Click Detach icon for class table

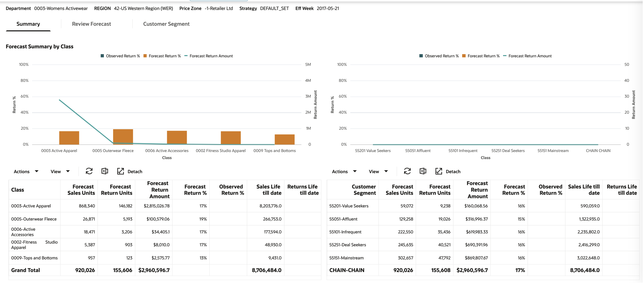click(121, 171)
